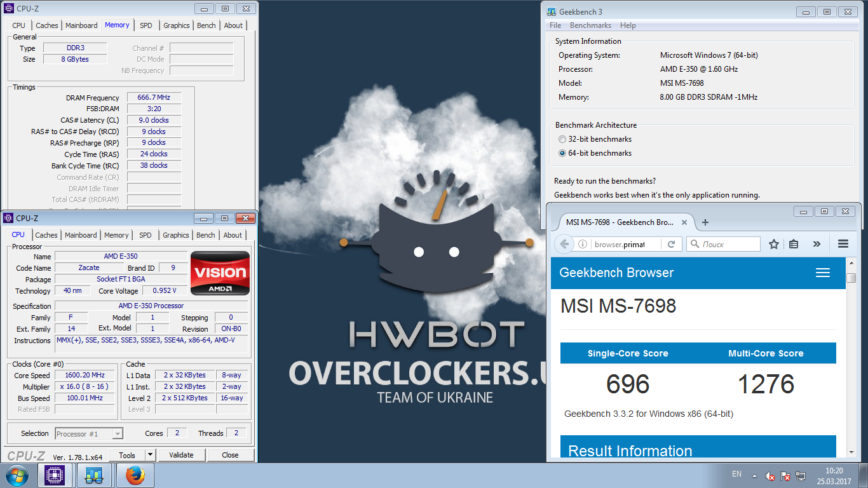Open Mainboard tab in upper CPU-Z
This screenshot has height=488, width=868.
81,25
